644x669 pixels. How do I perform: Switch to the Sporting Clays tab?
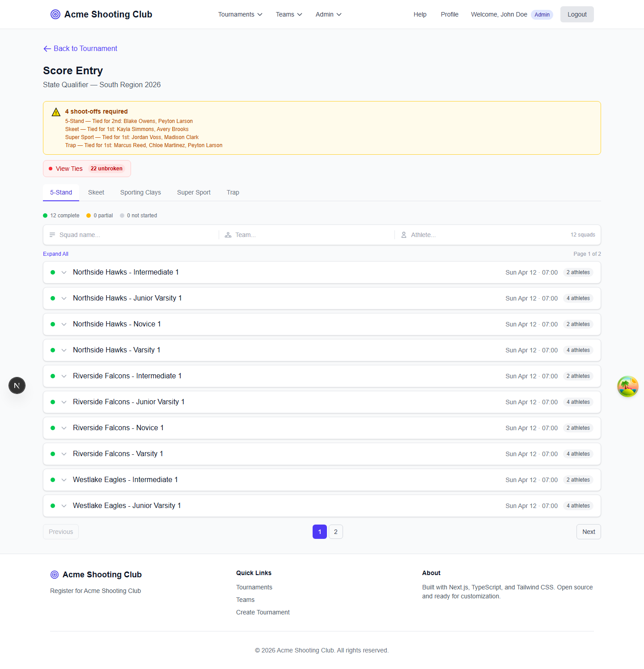[140, 192]
